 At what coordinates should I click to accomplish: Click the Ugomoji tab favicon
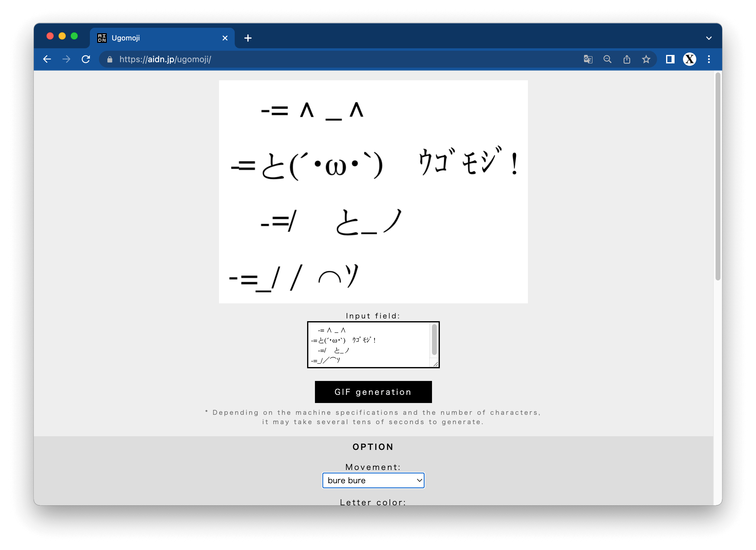[x=102, y=38]
